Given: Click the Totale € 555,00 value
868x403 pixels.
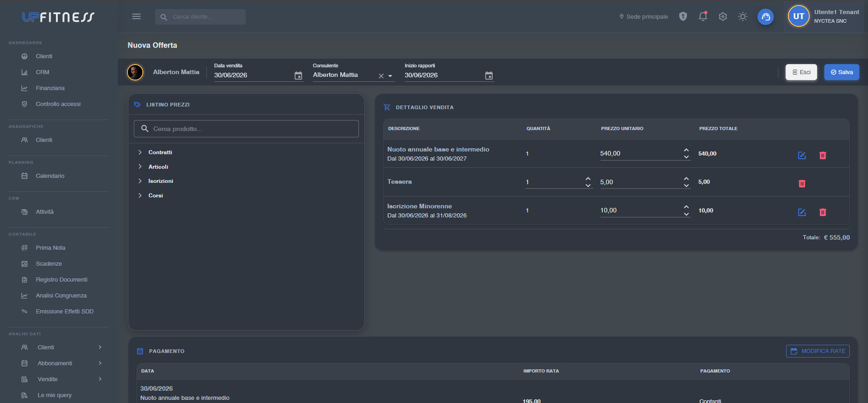Looking at the screenshot, I should click(x=837, y=237).
